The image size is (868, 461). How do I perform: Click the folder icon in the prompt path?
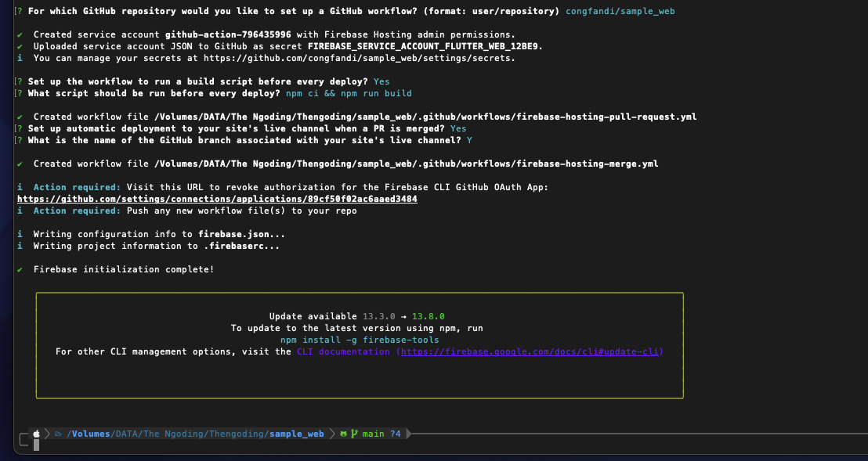coord(58,434)
